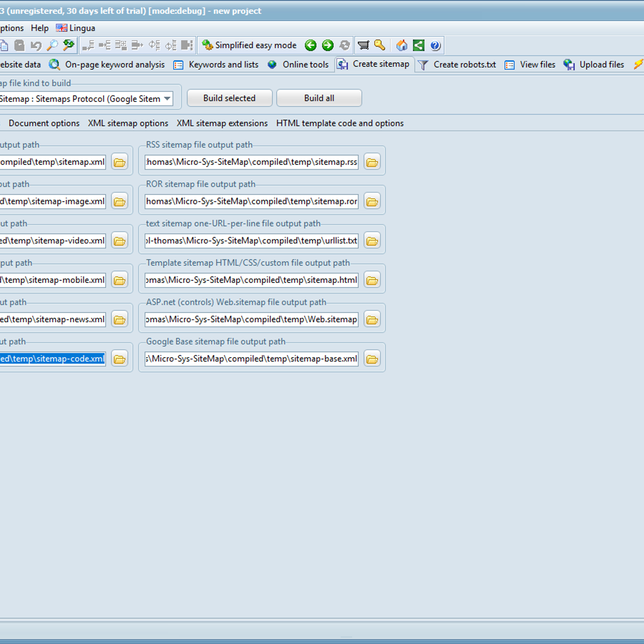The width and height of the screenshot is (644, 644).
Task: Open XML sitemap extensions sub-tab
Action: click(222, 123)
